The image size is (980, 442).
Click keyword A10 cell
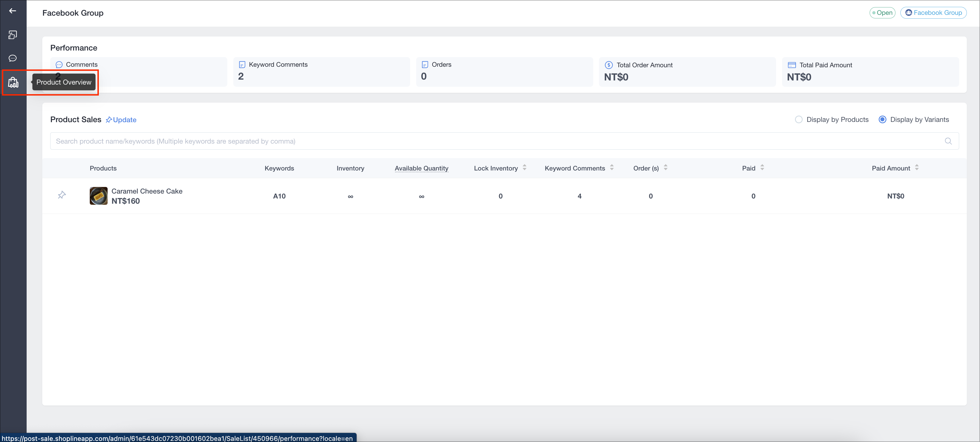pos(279,196)
